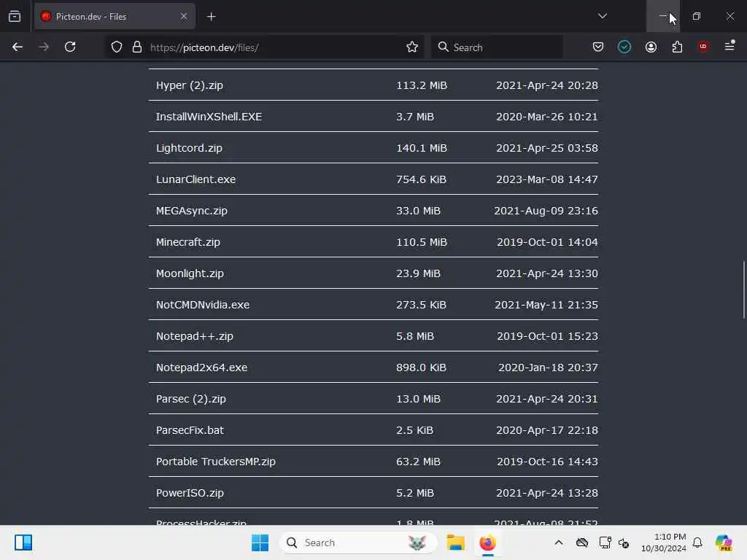Click the 273.5 KiB size value
This screenshot has width=747, height=560.
click(421, 305)
